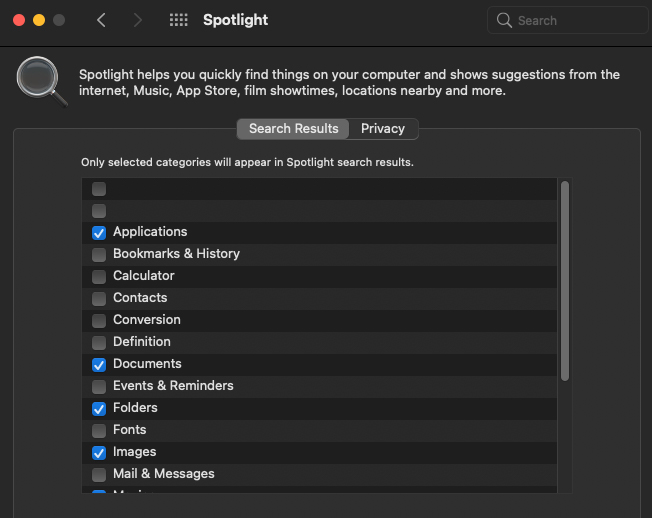Show all preferences grid icon

point(179,20)
